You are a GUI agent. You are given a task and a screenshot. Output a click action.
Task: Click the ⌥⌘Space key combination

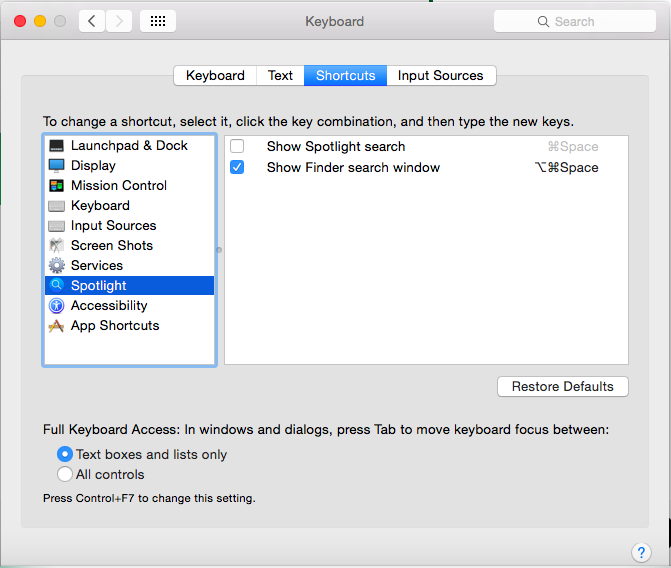[x=566, y=167]
